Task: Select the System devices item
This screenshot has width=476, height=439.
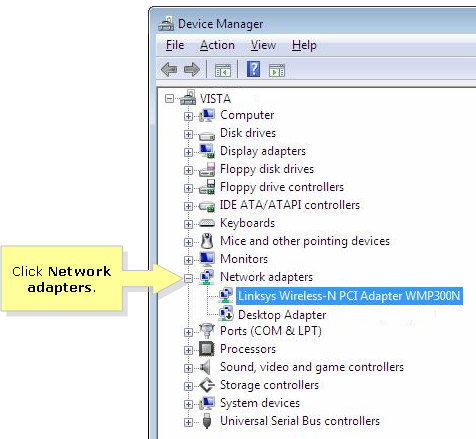Action: point(260,403)
